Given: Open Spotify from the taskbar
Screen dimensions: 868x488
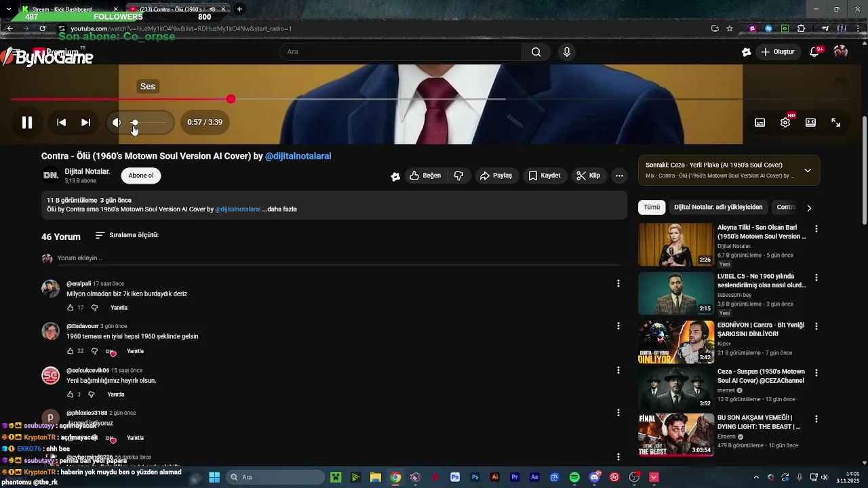Looking at the screenshot, I should click(574, 477).
